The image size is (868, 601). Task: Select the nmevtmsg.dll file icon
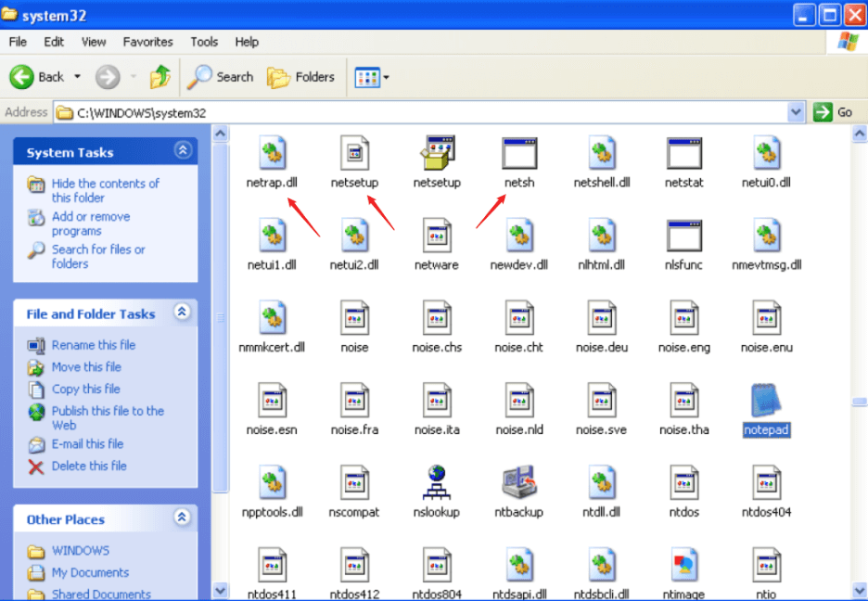[x=767, y=236]
